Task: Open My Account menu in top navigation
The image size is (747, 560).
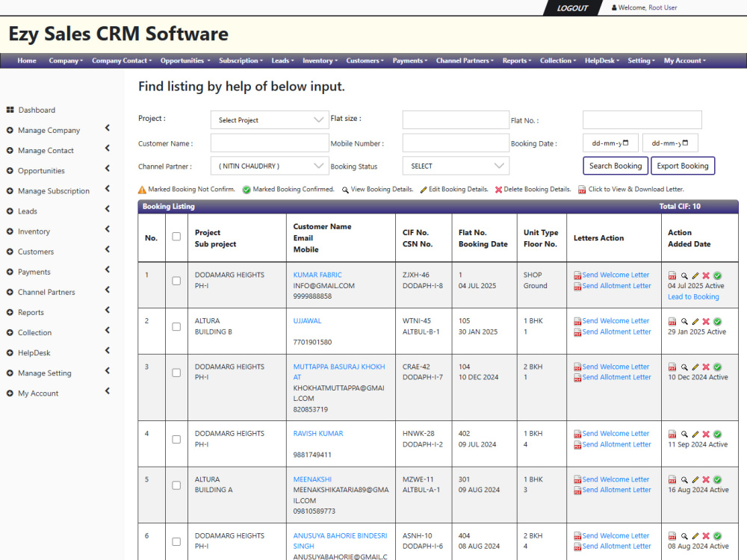Action: 684,60
